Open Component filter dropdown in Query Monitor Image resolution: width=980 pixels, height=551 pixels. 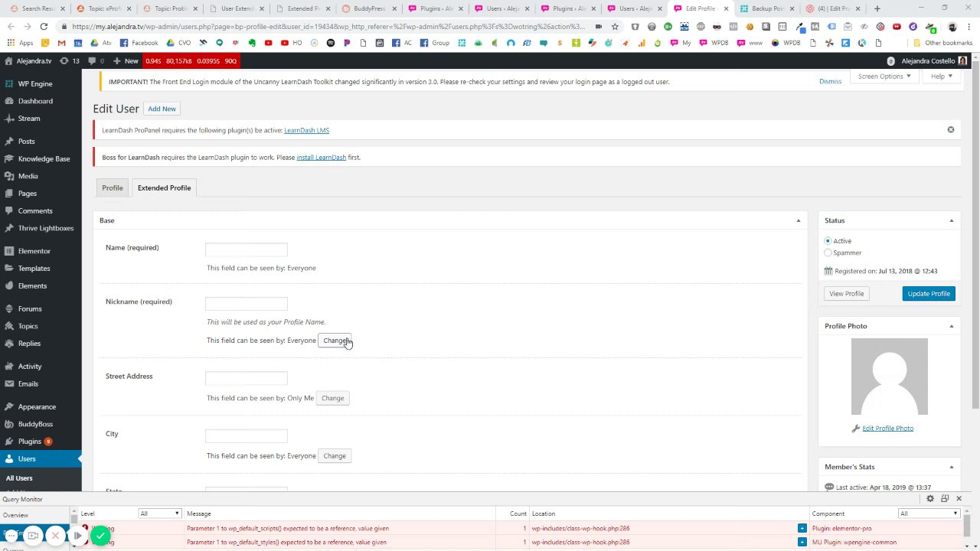[929, 514]
